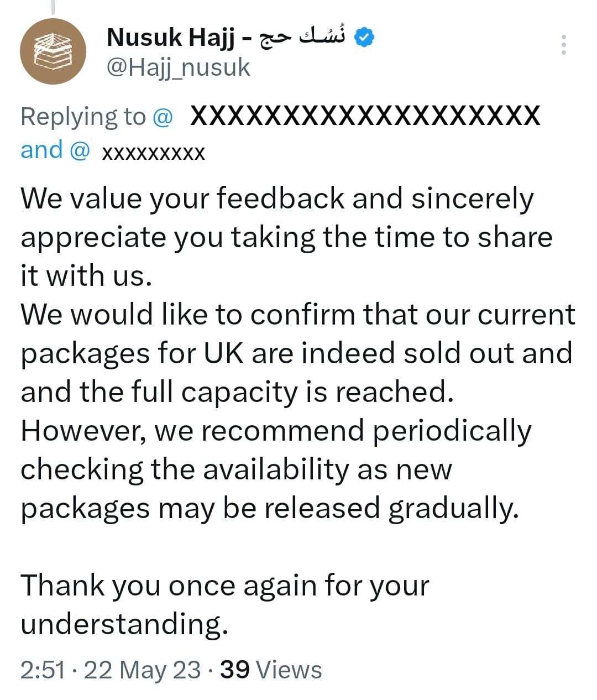The image size is (597, 700).
Task: Open the three-dot more options menu
Action: (563, 45)
